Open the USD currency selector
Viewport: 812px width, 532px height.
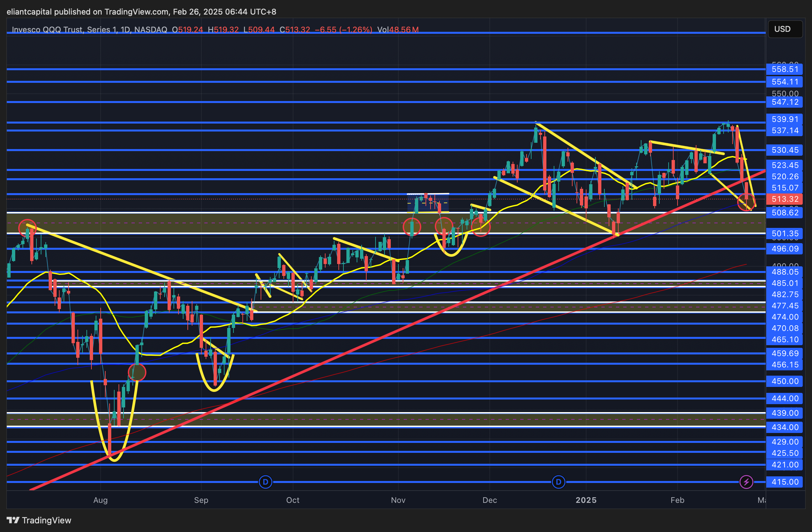[x=785, y=29]
